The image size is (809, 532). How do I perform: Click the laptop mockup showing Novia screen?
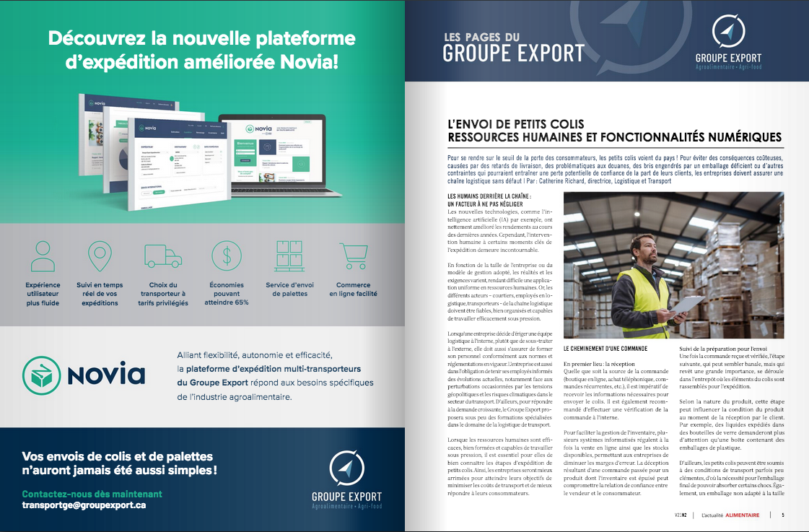pyautogui.click(x=280, y=156)
